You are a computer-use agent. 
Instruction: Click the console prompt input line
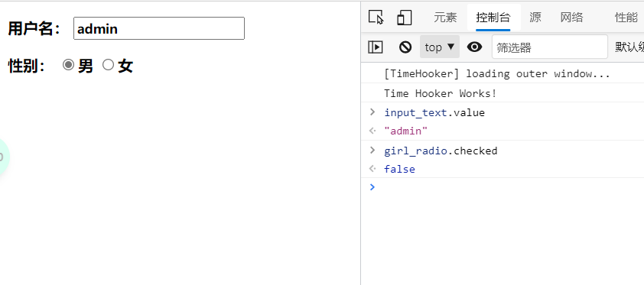(509, 187)
